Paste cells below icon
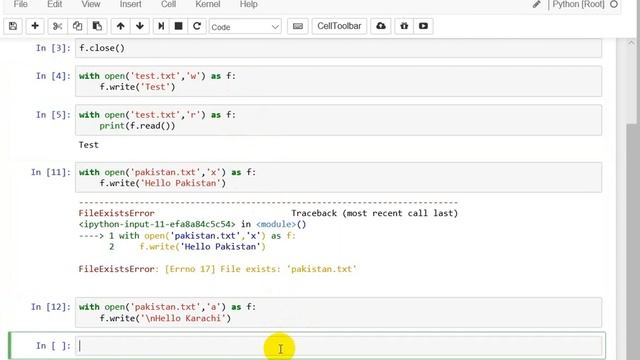This screenshot has width=640, height=360. (x=97, y=26)
